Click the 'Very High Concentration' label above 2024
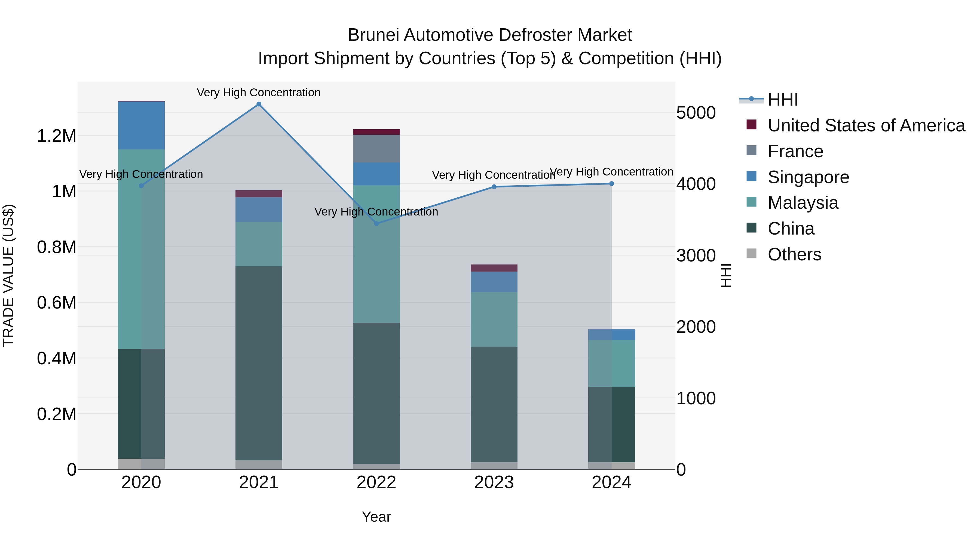 click(x=612, y=172)
